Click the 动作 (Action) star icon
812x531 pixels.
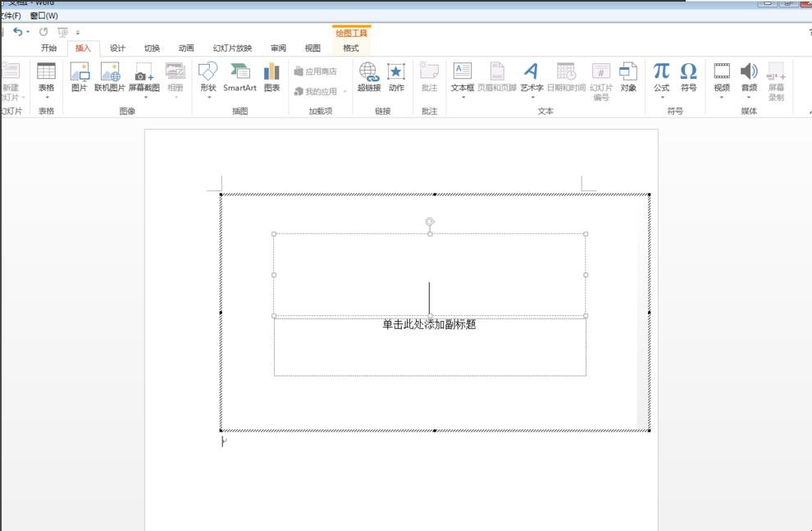coord(396,76)
